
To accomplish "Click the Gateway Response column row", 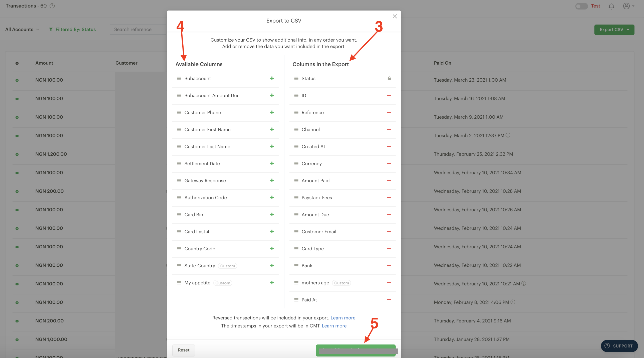I will click(x=225, y=181).
